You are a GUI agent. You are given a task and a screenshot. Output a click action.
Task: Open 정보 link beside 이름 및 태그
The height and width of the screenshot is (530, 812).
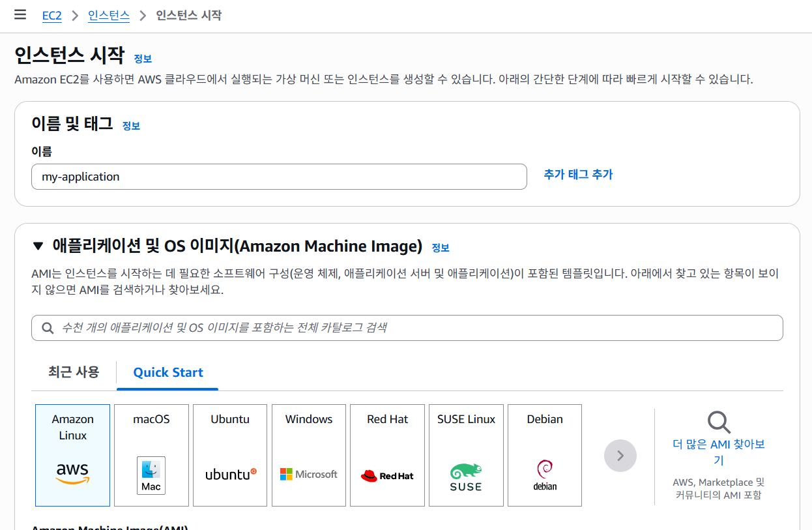(x=131, y=126)
